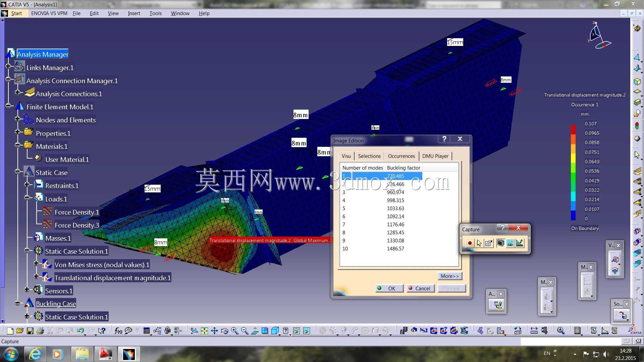
Task: Click the Select mode arrow in Capture
Action: tap(479, 243)
